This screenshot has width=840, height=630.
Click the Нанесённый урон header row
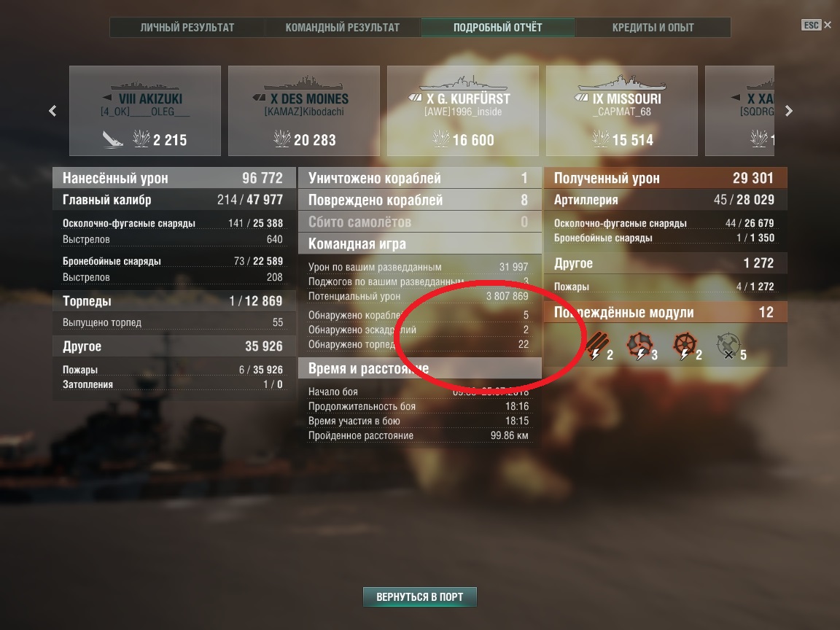174,178
